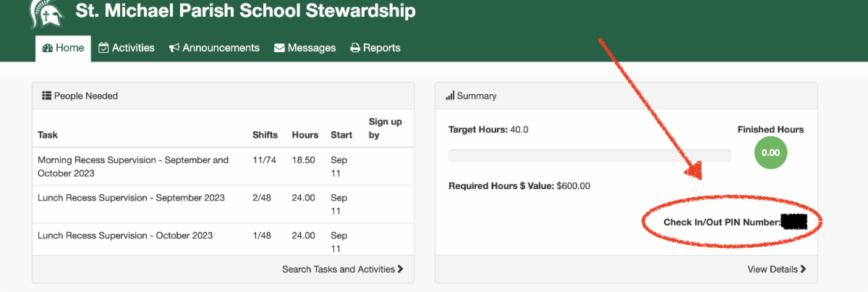Go to the Messages tab
This screenshot has width=868, height=292.
[311, 48]
